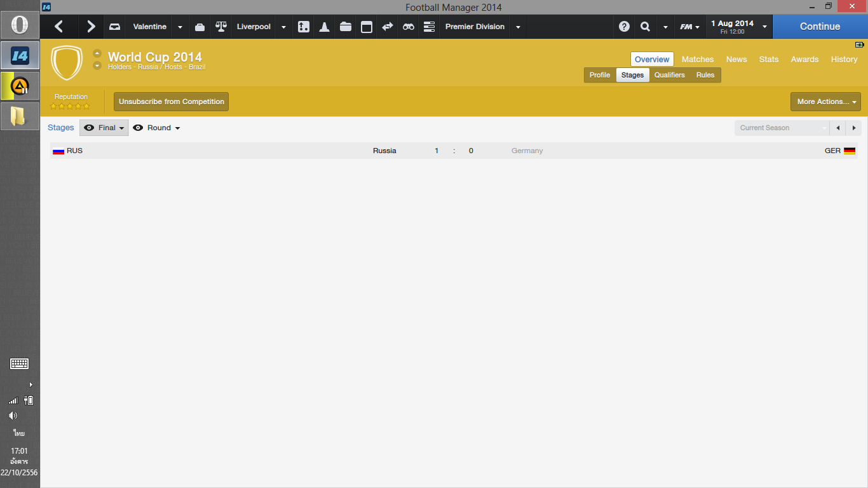
Task: Open the touch keyboard from the taskbar
Action: pyautogui.click(x=19, y=364)
